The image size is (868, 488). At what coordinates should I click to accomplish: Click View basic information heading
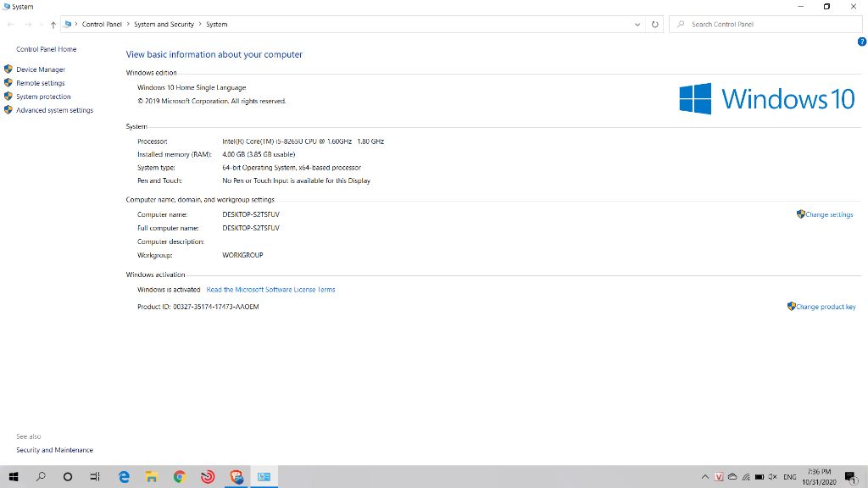[x=214, y=54]
